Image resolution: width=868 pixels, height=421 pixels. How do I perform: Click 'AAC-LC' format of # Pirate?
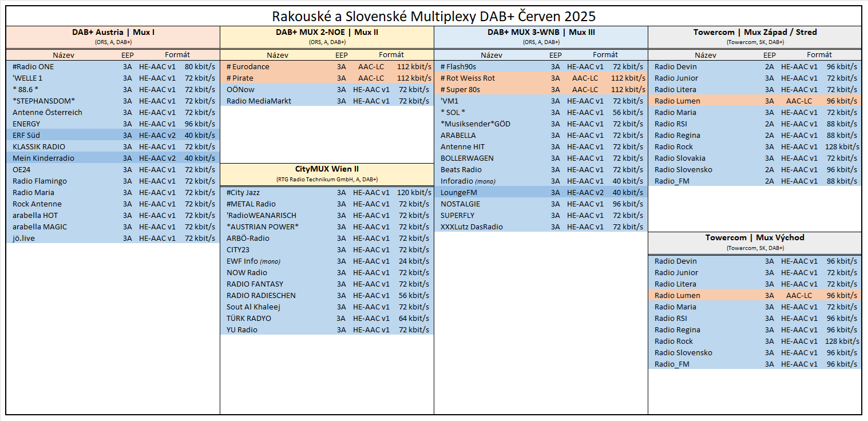click(x=371, y=78)
